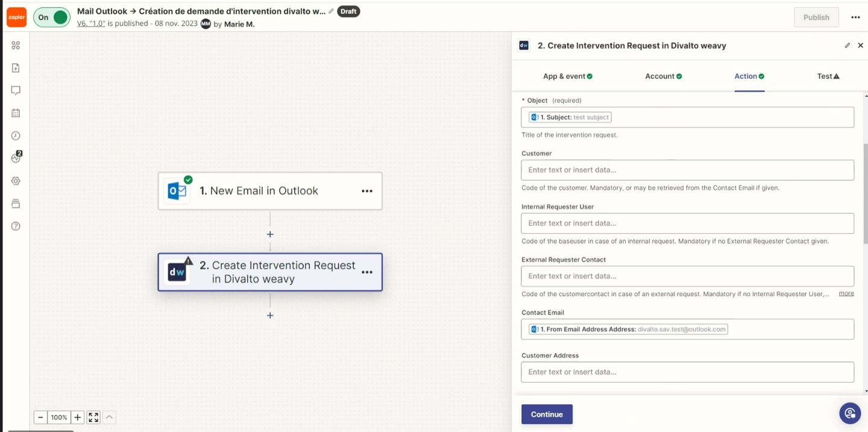Zoom in the canvas with plus button
868x432 pixels.
pos(77,417)
